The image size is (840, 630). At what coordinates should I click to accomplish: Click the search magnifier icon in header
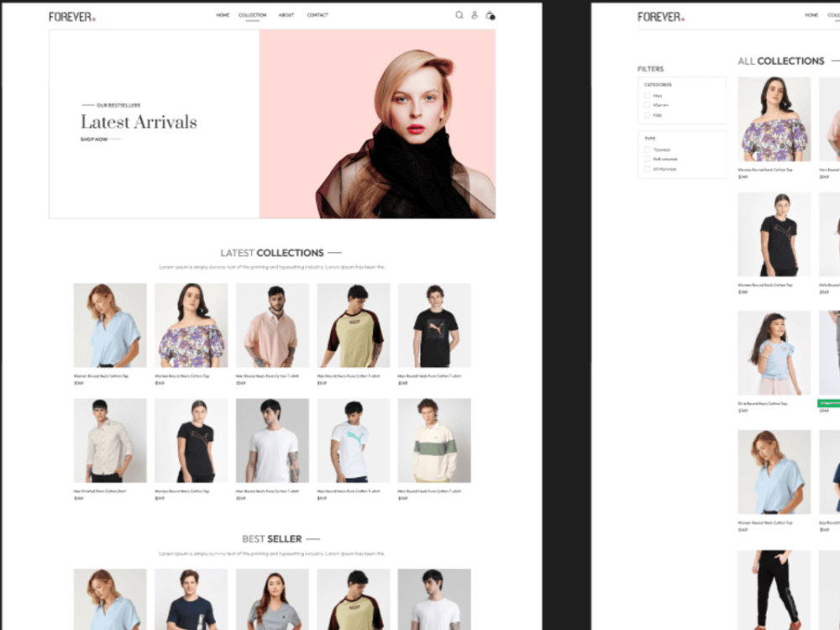[459, 15]
